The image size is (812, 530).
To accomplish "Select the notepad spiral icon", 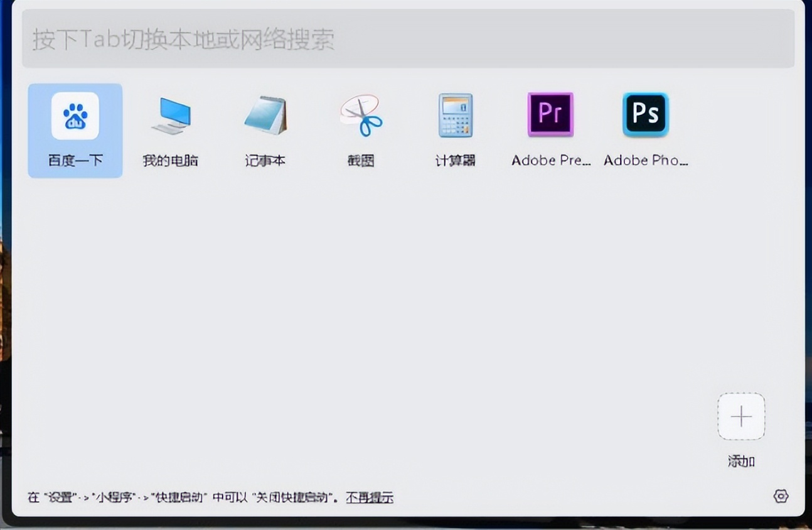I will [265, 116].
